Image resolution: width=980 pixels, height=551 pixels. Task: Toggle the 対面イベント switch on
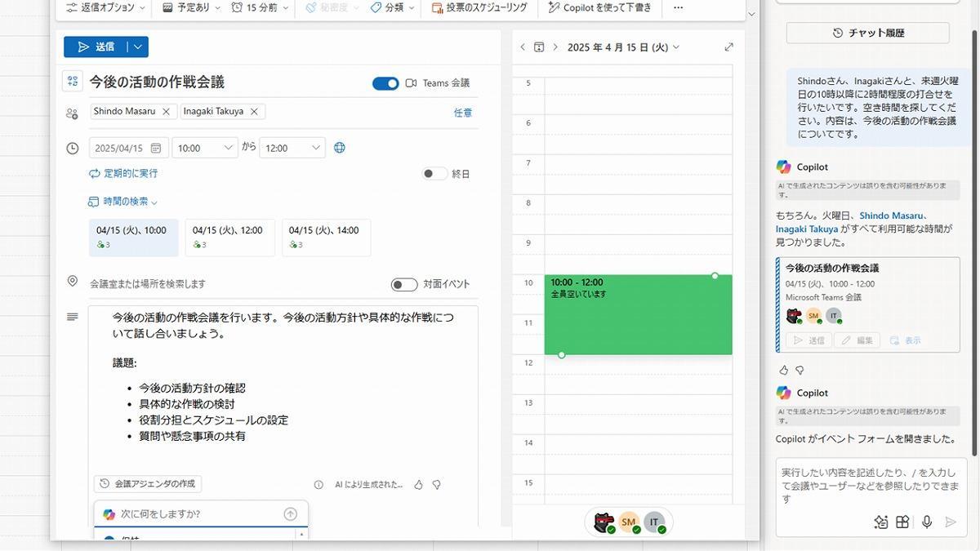point(403,284)
